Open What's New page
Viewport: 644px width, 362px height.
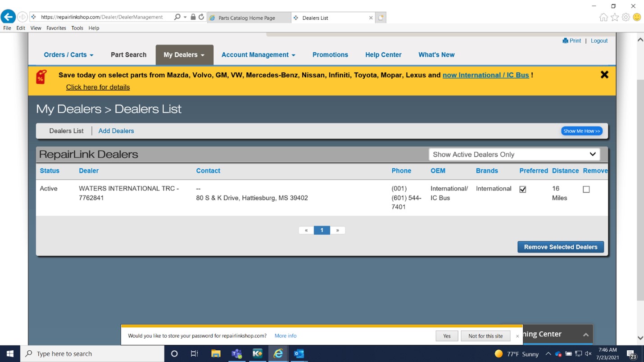pos(436,54)
